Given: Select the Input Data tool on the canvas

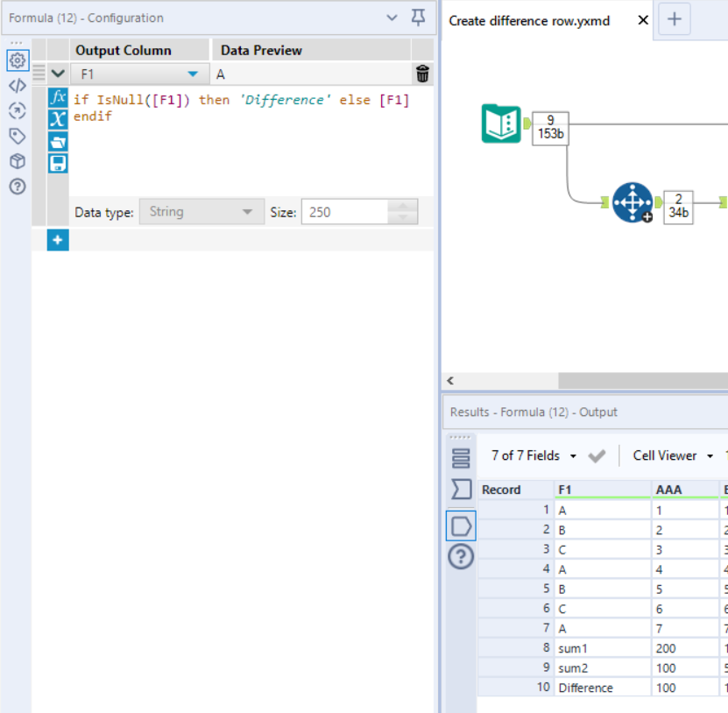Looking at the screenshot, I should point(499,125).
